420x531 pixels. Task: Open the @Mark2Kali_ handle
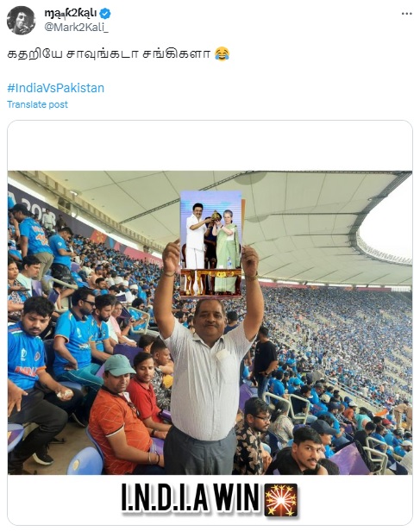click(76, 28)
